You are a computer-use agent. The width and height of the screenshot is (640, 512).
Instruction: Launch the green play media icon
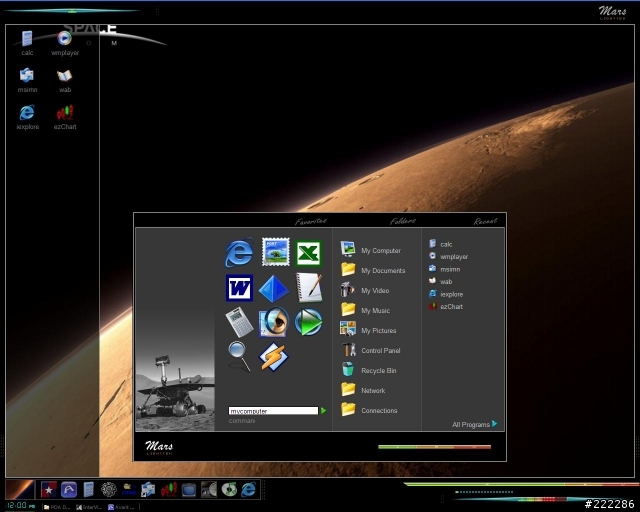pos(308,322)
